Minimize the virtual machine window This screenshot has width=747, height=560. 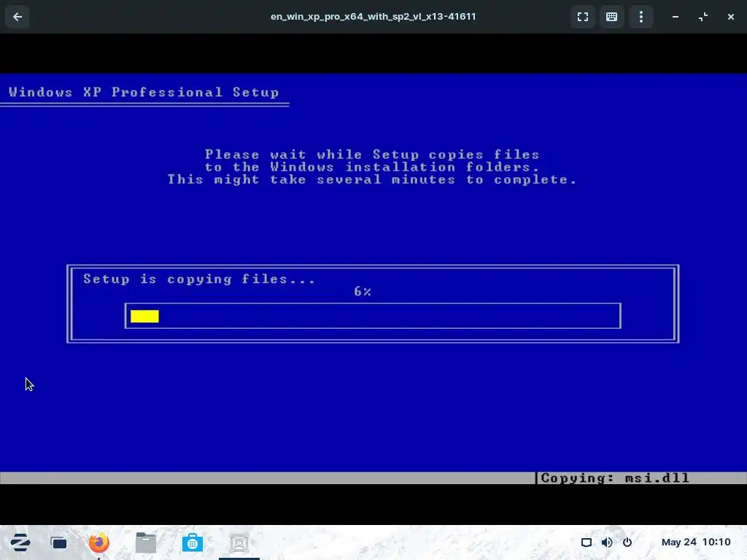click(x=675, y=17)
